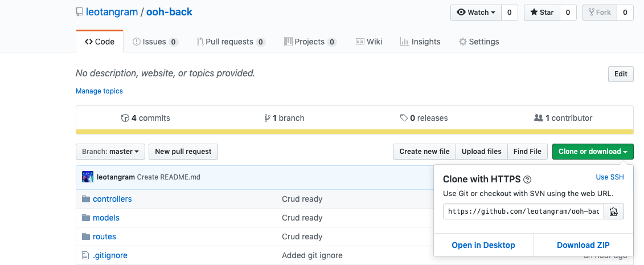Switch to Use SSH
This screenshot has width=644, height=265.
tap(609, 177)
